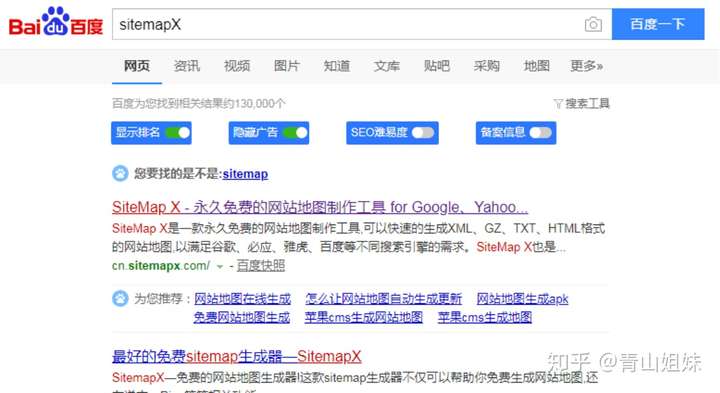This screenshot has height=393, width=720.
Task: Click 怎么让网站地图自动生成更新 recommendation
Action: click(383, 299)
